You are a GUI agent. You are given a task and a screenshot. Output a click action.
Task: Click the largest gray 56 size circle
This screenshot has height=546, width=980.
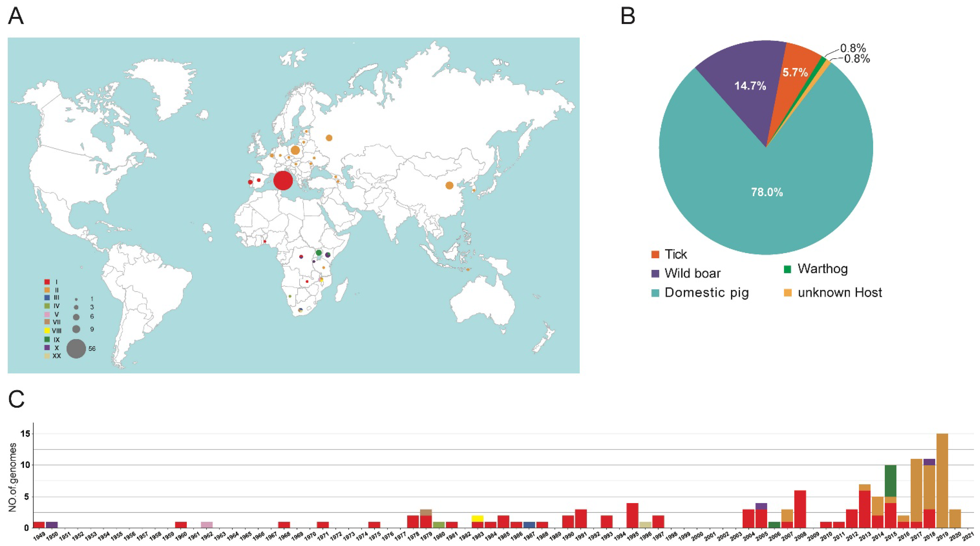tap(76, 348)
